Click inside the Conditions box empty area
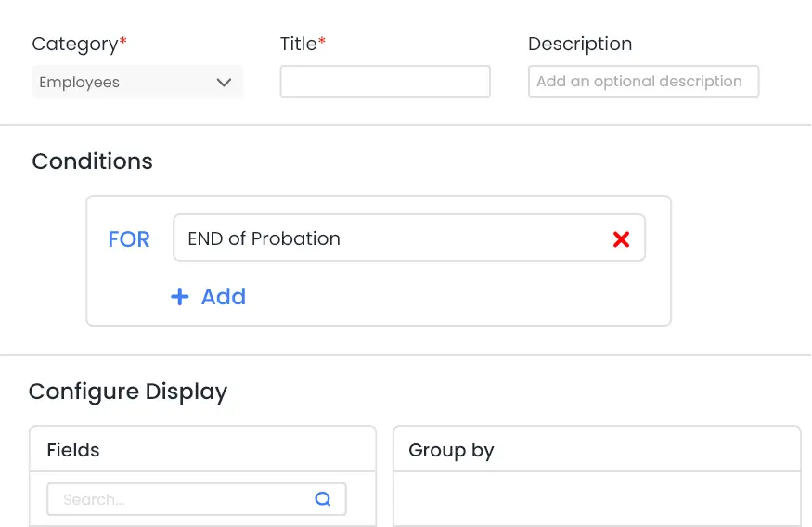The image size is (812, 527). pos(464,297)
